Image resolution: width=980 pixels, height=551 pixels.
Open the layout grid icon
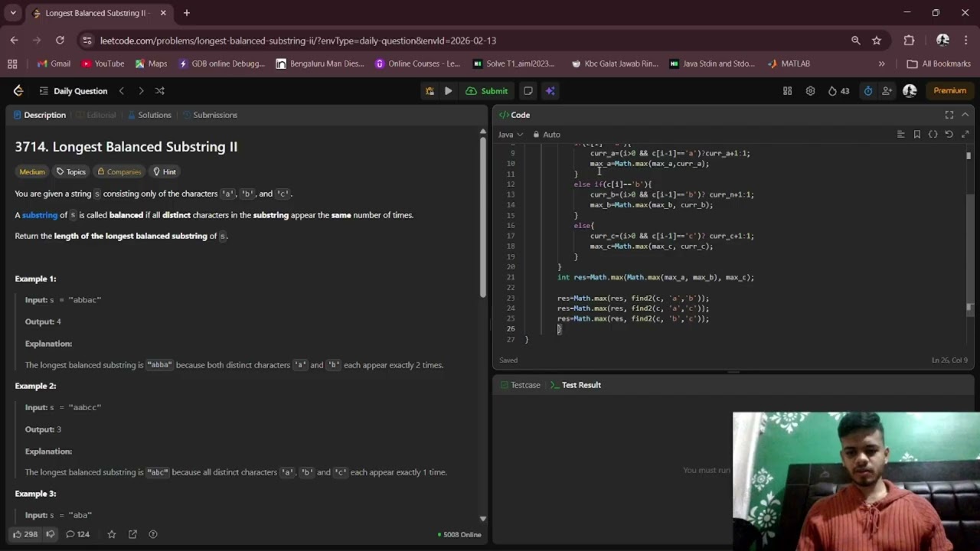(x=787, y=91)
